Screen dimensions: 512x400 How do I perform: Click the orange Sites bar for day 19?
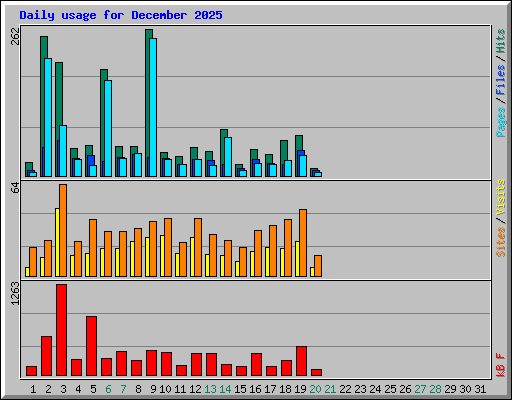(x=303, y=243)
